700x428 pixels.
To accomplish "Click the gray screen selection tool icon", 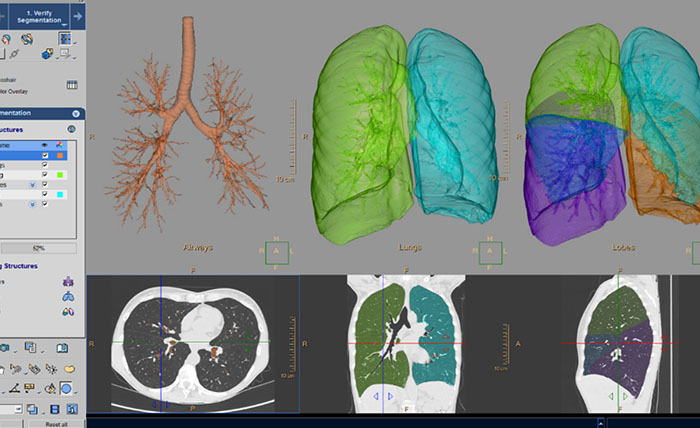I will pos(65,54).
